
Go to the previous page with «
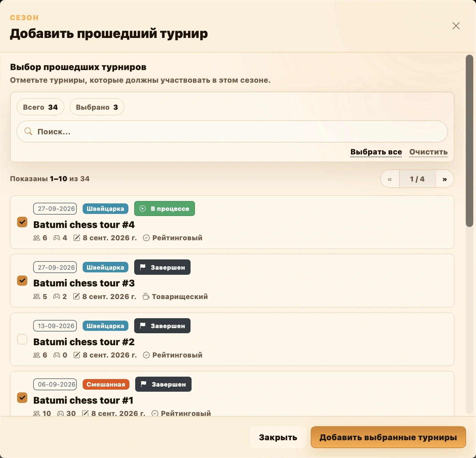pos(390,179)
